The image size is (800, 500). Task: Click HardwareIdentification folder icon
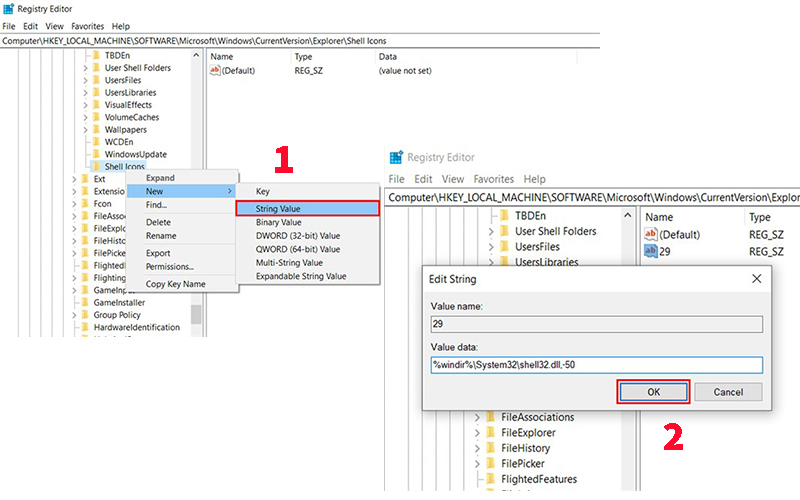tap(85, 327)
